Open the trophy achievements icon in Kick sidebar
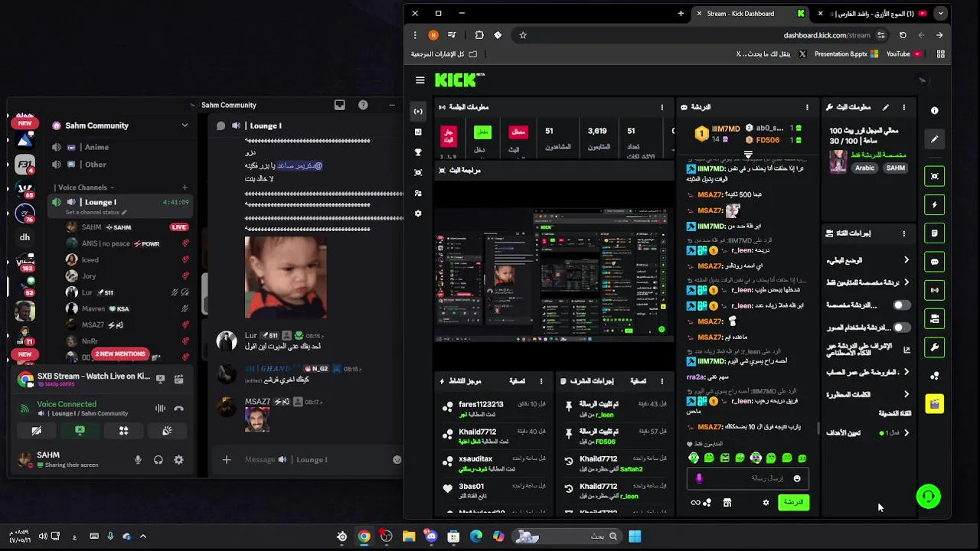The width and height of the screenshot is (980, 551). (x=418, y=152)
